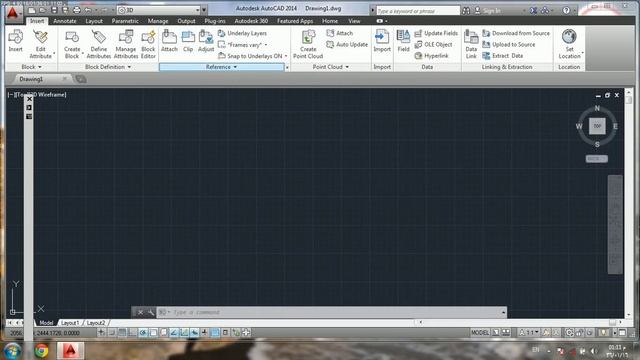640x360 pixels.
Task: Select the Layout1 tab
Action: point(70,323)
